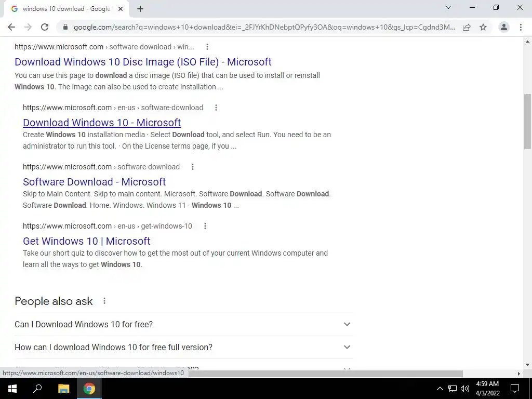Click the address bar URL field
Screen dimensions: 532x399
click(264, 27)
